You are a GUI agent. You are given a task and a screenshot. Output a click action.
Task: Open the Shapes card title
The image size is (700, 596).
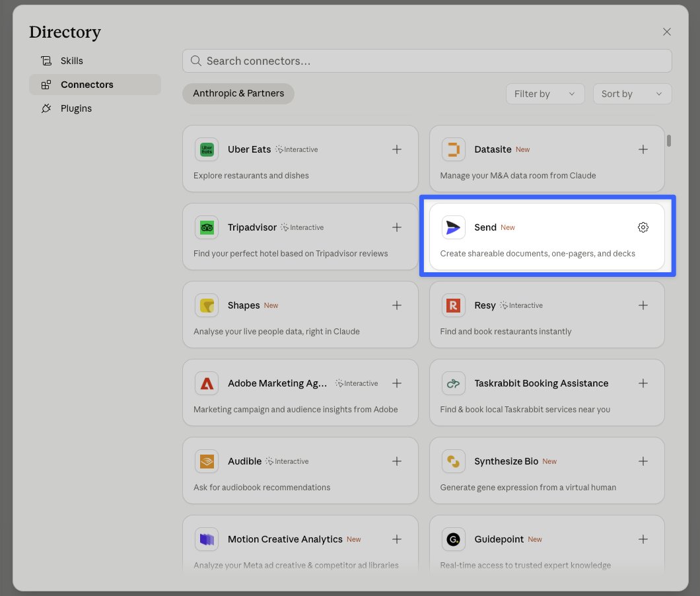pos(244,305)
